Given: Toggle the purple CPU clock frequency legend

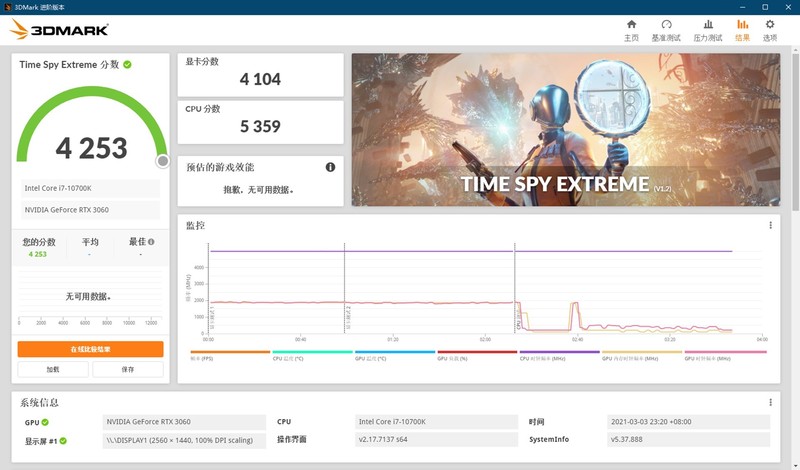Looking at the screenshot, I should point(560,355).
